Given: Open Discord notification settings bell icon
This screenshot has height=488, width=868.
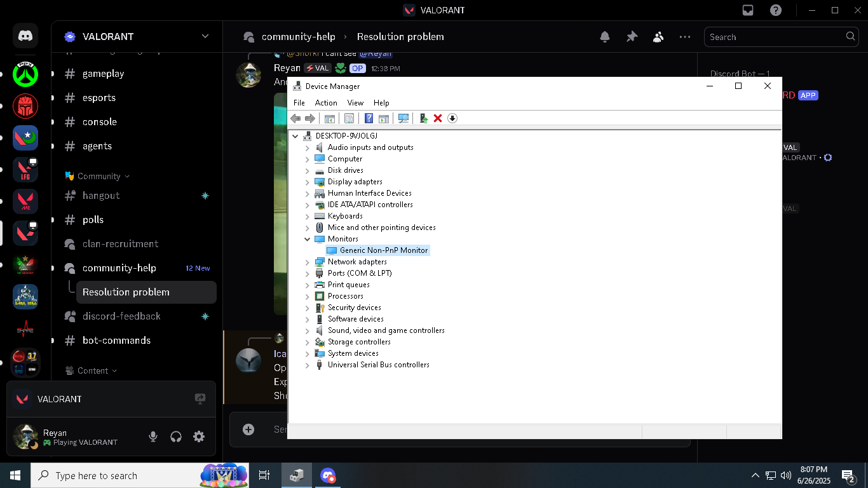Looking at the screenshot, I should tap(605, 37).
